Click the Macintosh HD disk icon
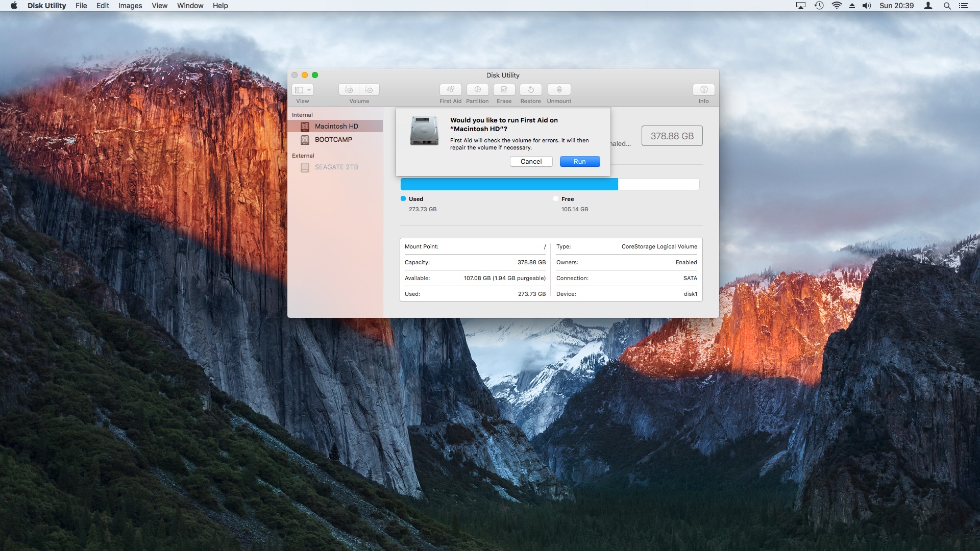Viewport: 980px width, 551px height. click(305, 126)
